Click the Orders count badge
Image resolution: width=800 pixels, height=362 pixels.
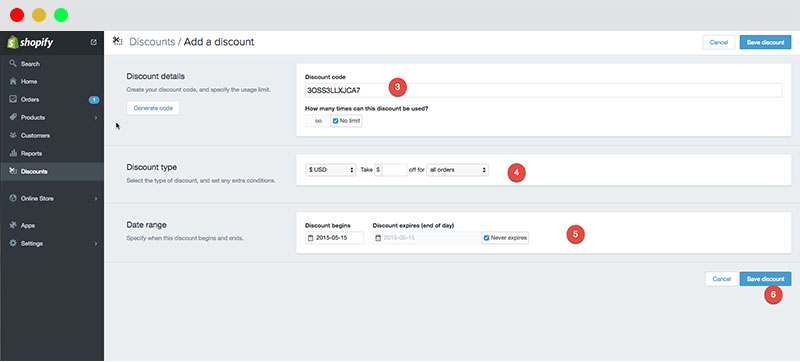tap(94, 100)
